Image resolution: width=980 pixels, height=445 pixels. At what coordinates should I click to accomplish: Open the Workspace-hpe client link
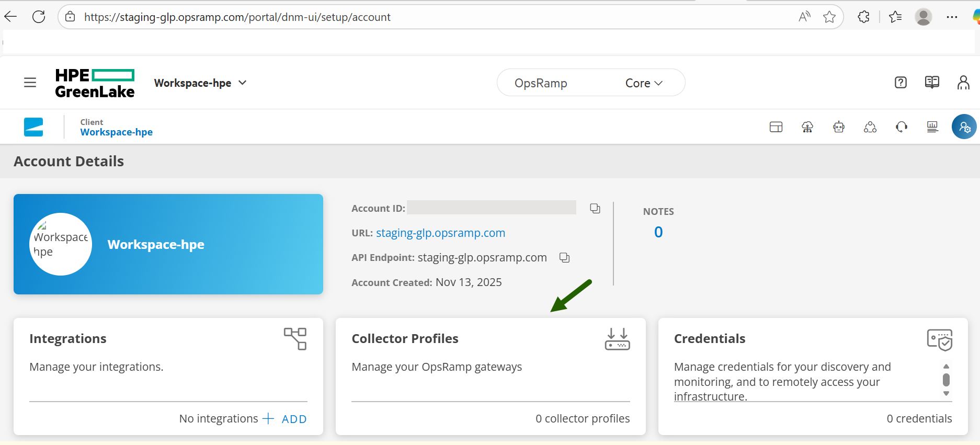pyautogui.click(x=116, y=132)
